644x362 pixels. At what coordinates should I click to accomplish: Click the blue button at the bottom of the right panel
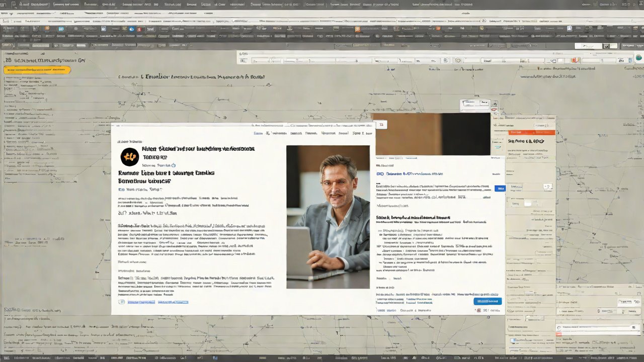pyautogui.click(x=487, y=301)
